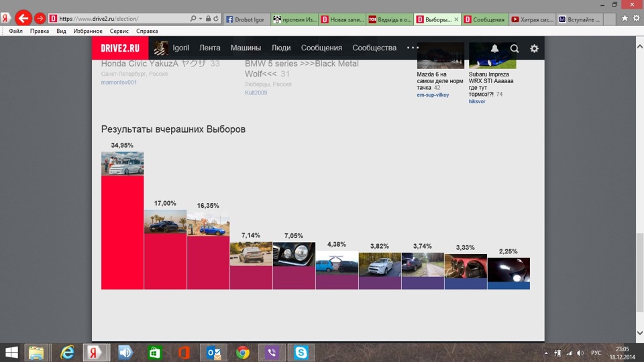Switch to the Сообщения browser tab

[x=485, y=19]
